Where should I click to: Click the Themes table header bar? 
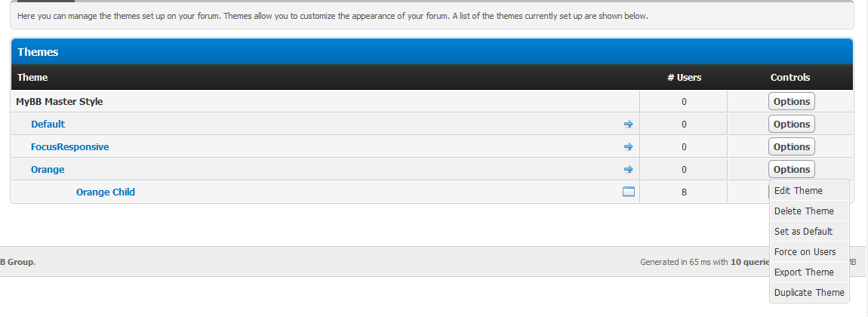432,52
